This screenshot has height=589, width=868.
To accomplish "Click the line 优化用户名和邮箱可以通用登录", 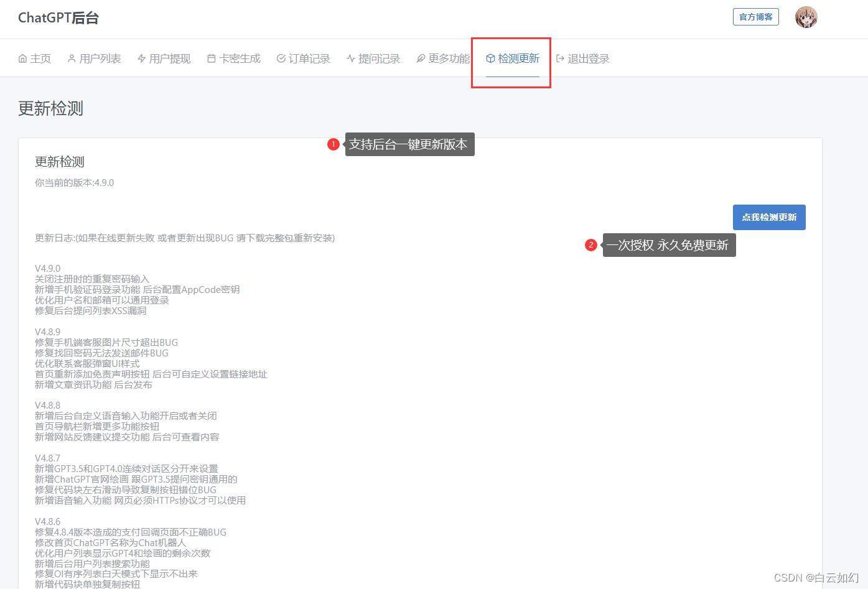I will [102, 300].
